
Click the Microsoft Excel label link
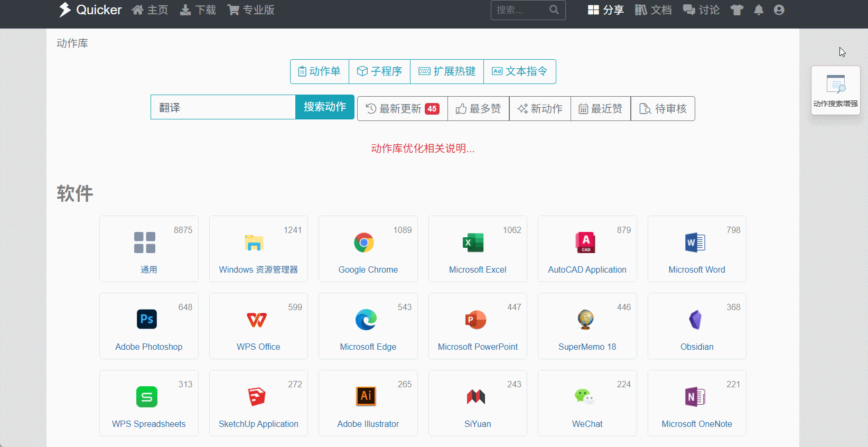coord(478,269)
